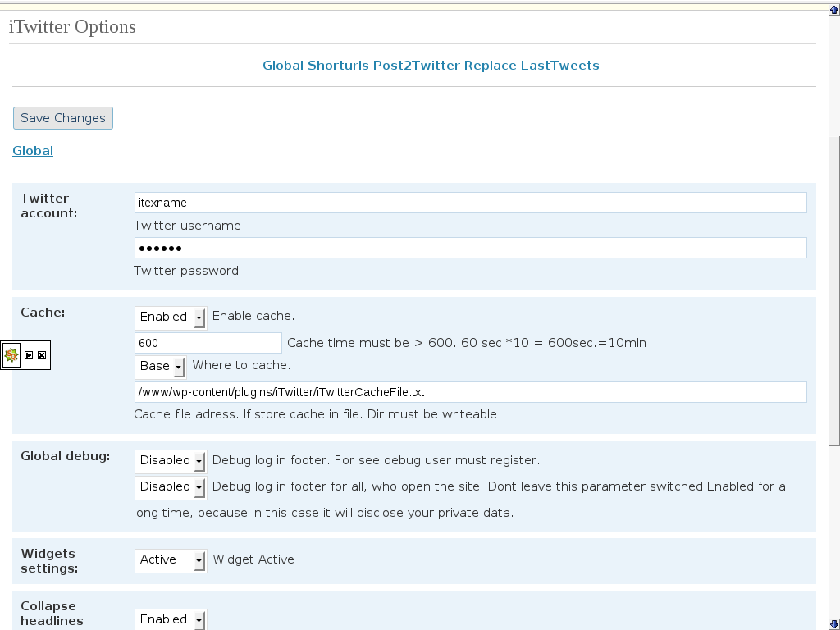
Task: Click the 'Twitter password' caption text
Action: 186,271
